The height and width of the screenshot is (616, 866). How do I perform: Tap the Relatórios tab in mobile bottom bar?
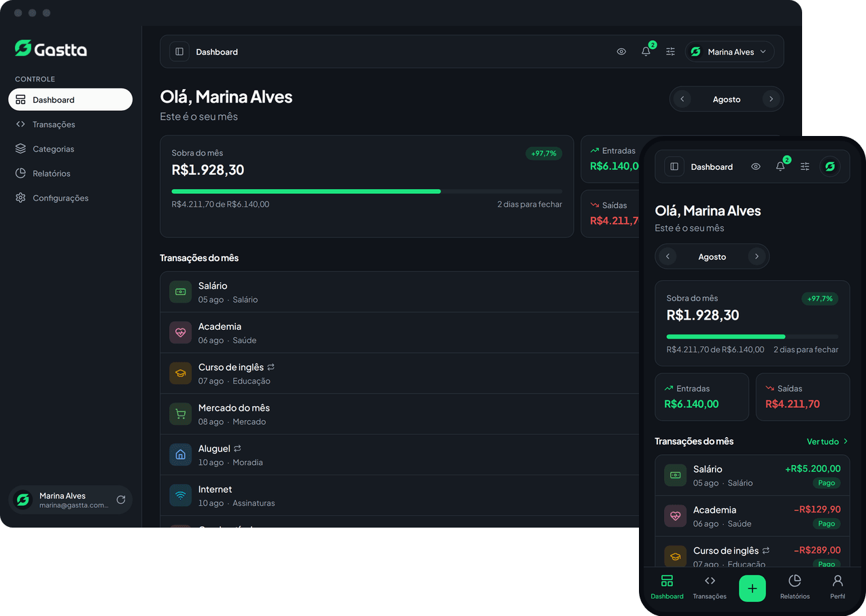795,587
